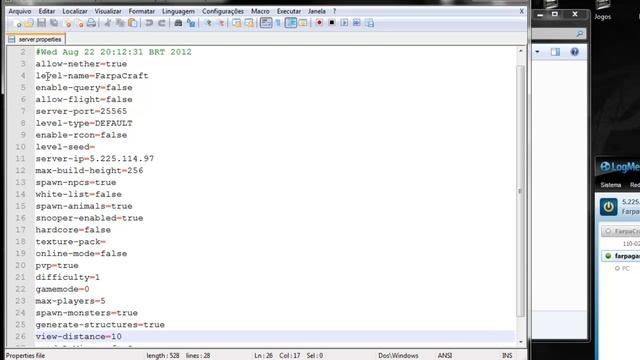Open Explorer help with blue question icon
This screenshot has width=640, height=360.
(574, 52)
